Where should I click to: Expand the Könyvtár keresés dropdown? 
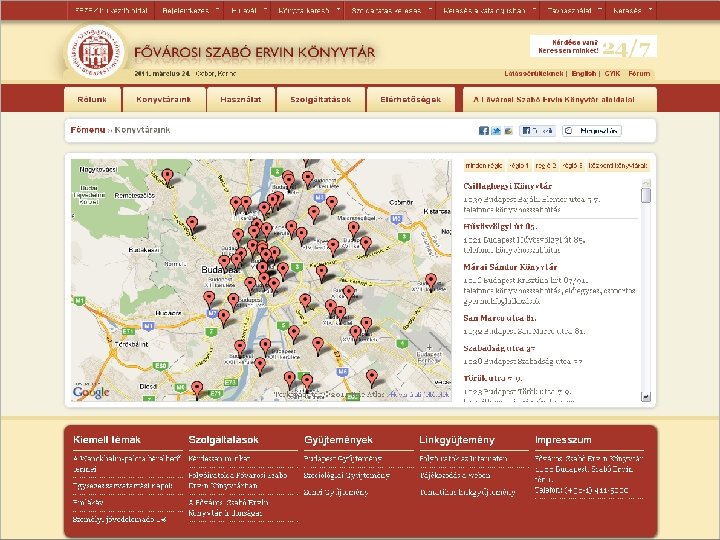pyautogui.click(x=307, y=10)
